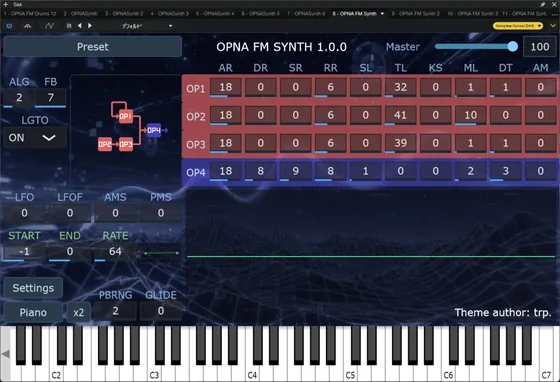Toggle the blue power bypass icon
The width and height of the screenshot is (560, 382).
[x=9, y=26]
